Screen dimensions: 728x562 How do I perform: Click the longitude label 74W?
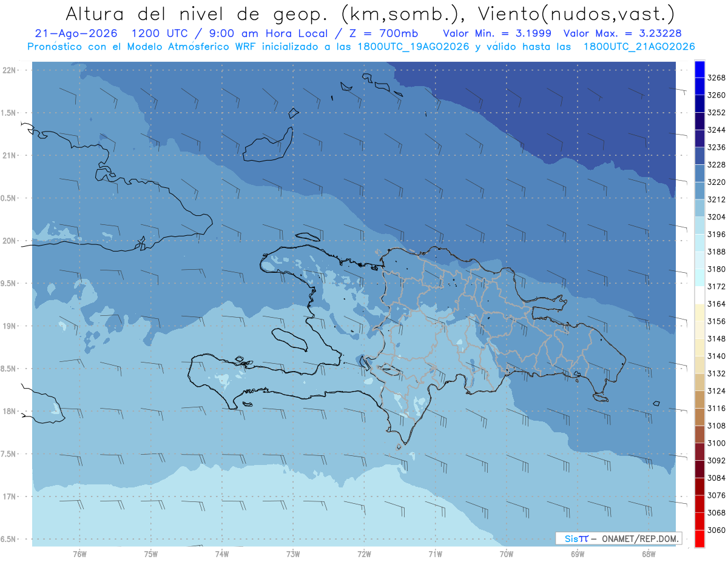click(x=222, y=554)
